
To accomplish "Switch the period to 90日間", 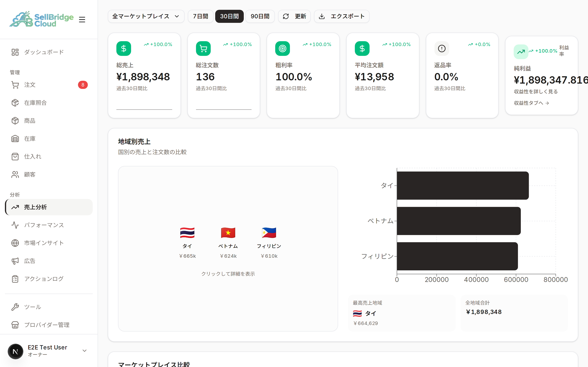I will click(x=260, y=16).
